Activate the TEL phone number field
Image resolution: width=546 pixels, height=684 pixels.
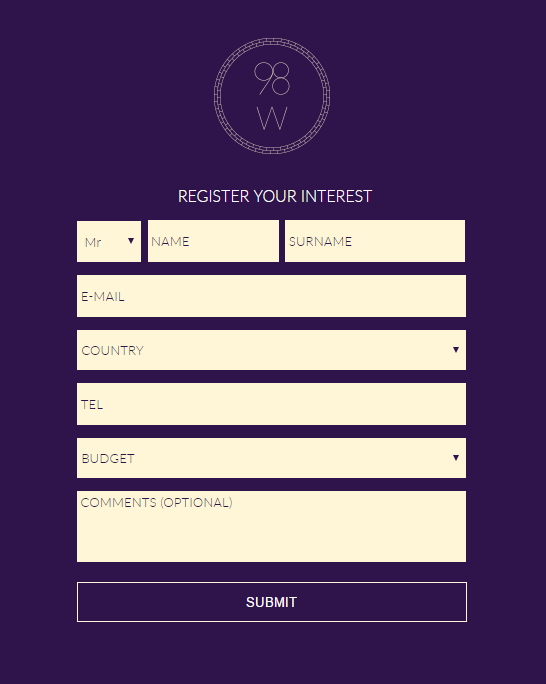[271, 404]
